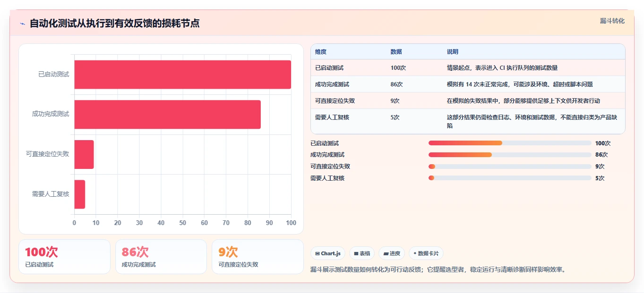Click the 可直接定位失败 chart axis label

(48, 154)
